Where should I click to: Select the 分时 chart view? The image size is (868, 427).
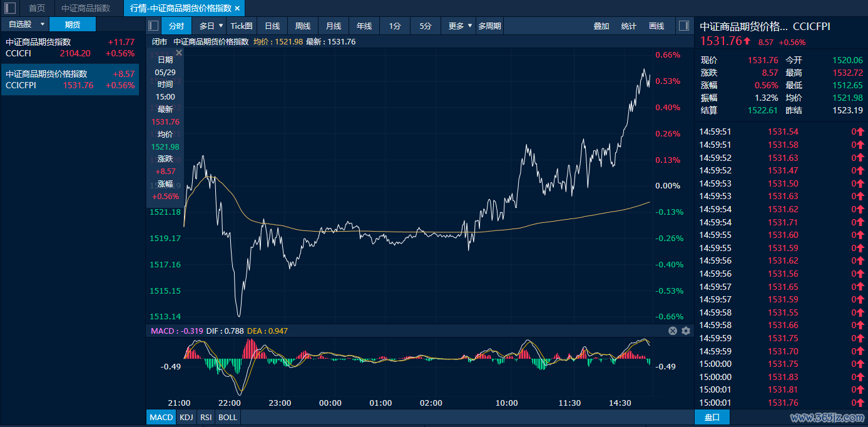click(176, 26)
